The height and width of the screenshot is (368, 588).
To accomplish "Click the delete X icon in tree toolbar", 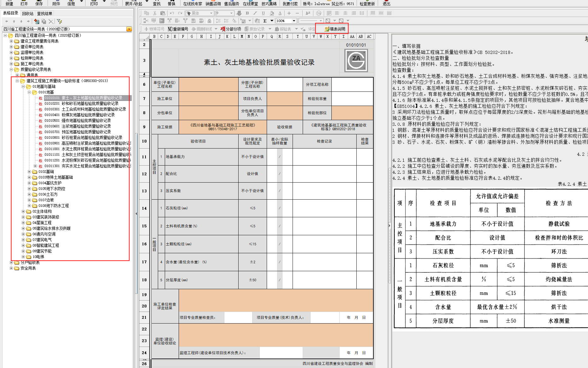I will tap(51, 21).
